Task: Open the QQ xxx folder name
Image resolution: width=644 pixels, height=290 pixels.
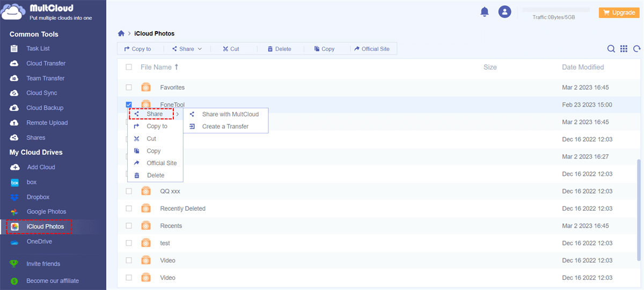Action: coord(170,191)
